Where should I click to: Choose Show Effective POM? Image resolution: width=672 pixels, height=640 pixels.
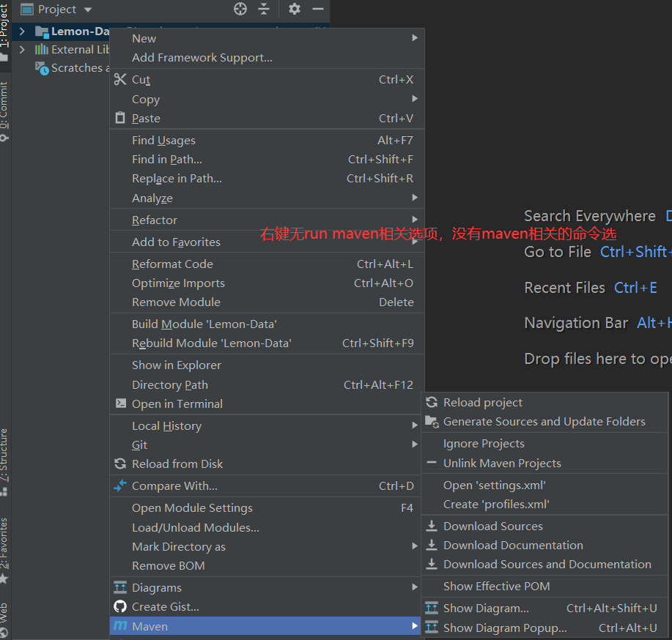tap(496, 586)
